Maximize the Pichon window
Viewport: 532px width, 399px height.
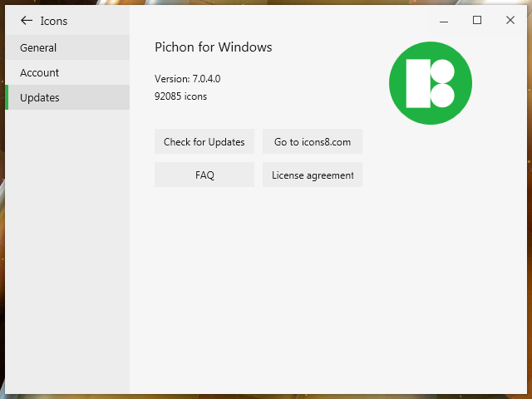[477, 21]
